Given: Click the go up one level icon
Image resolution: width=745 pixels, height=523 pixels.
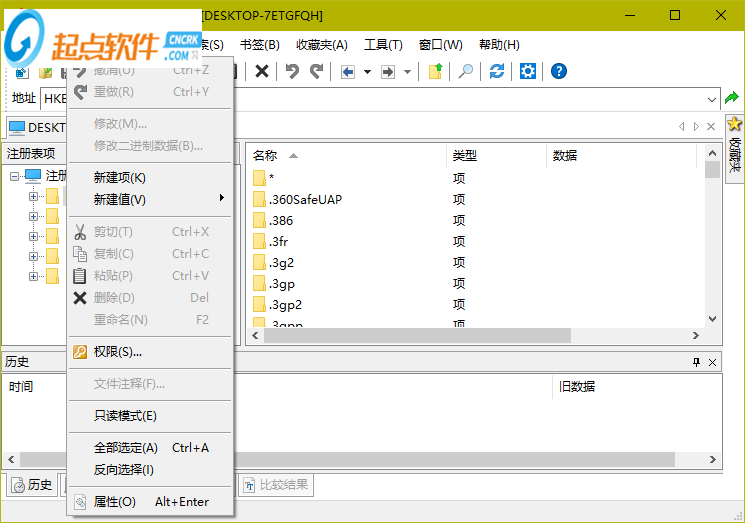Looking at the screenshot, I should click(x=435, y=71).
